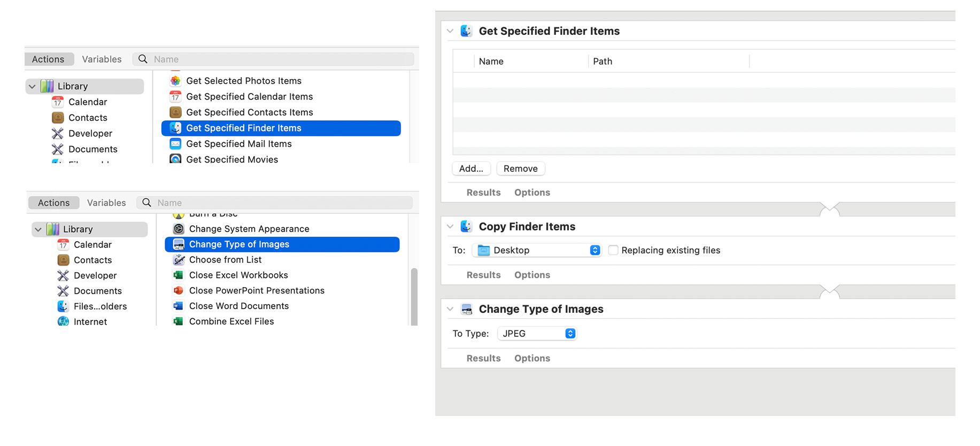Viewport: 980px width, 446px height.
Task: Select Combine Excel Files icon
Action: 179,321
